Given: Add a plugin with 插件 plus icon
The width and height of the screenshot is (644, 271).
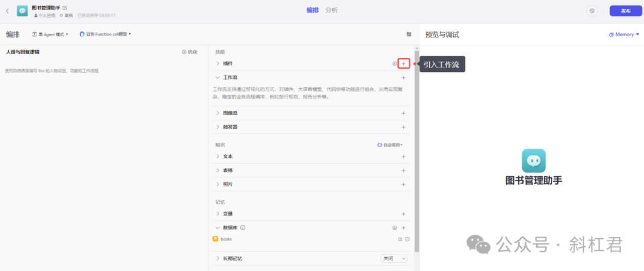Looking at the screenshot, I should click(x=403, y=64).
